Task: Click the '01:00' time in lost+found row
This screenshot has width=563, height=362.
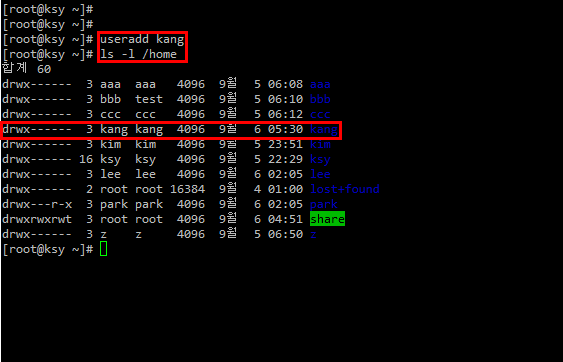Action: [x=285, y=189]
